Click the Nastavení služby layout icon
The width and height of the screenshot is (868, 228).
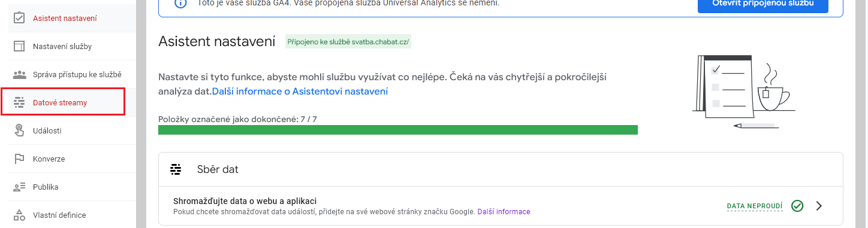point(19,46)
